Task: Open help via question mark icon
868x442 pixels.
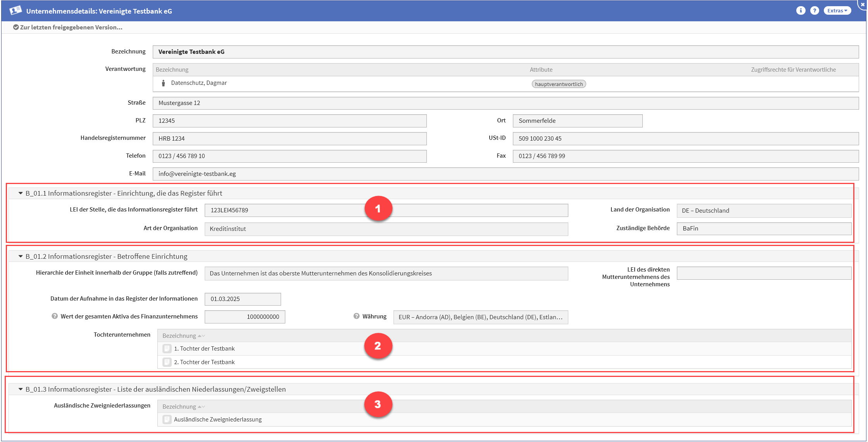Action: click(815, 10)
